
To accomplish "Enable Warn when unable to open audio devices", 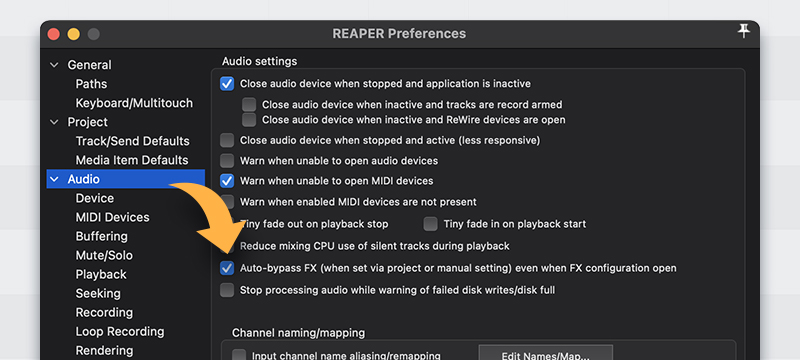I will pyautogui.click(x=227, y=161).
